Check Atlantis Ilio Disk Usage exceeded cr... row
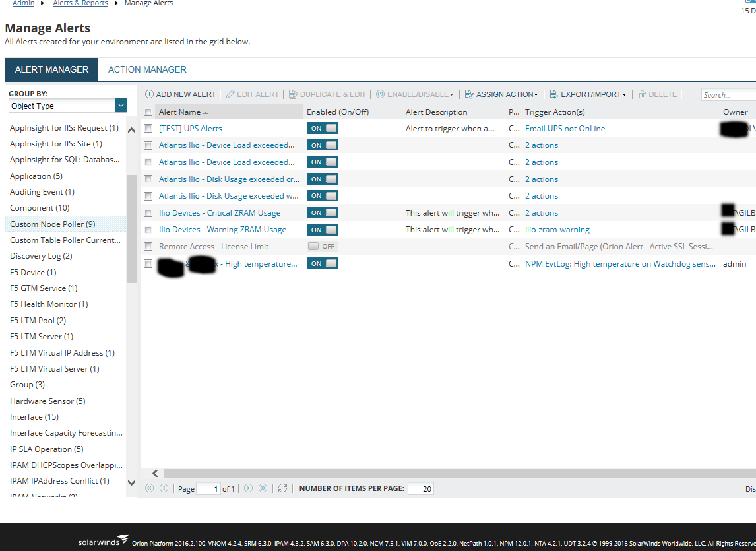The height and width of the screenshot is (551, 756). tap(148, 179)
